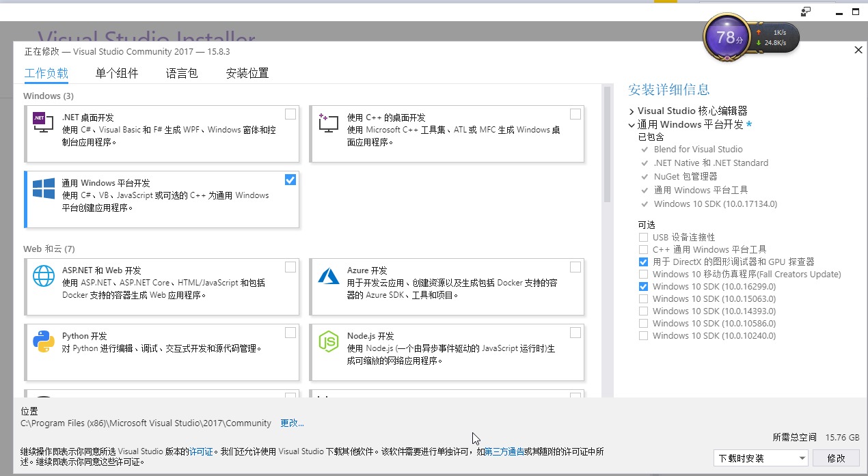The height and width of the screenshot is (476, 868).
Task: Click the workloads list vertical scrollbar
Action: [x=607, y=145]
